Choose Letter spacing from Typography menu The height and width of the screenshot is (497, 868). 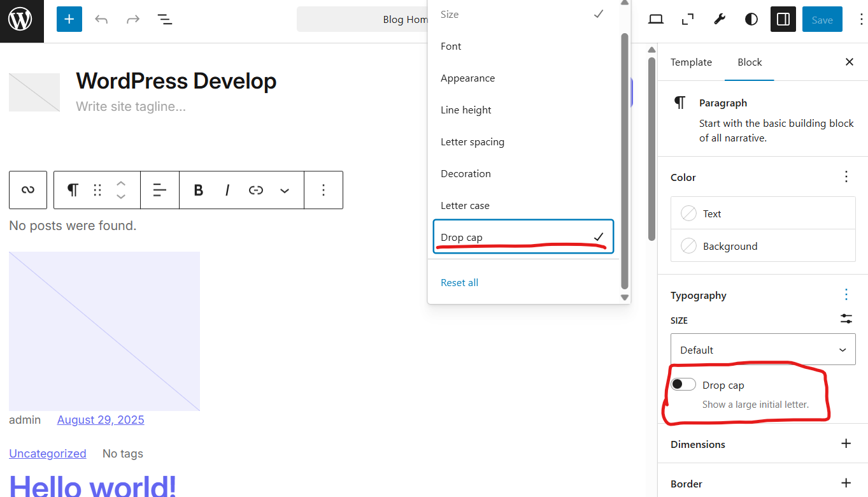[523, 141]
